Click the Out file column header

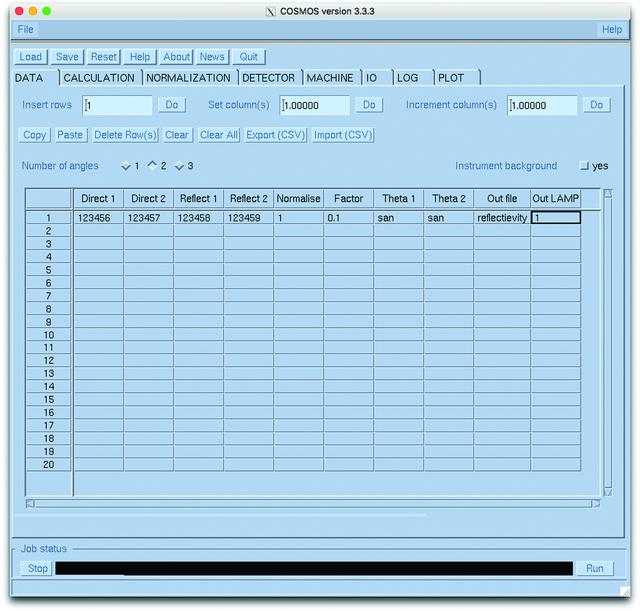tap(502, 199)
